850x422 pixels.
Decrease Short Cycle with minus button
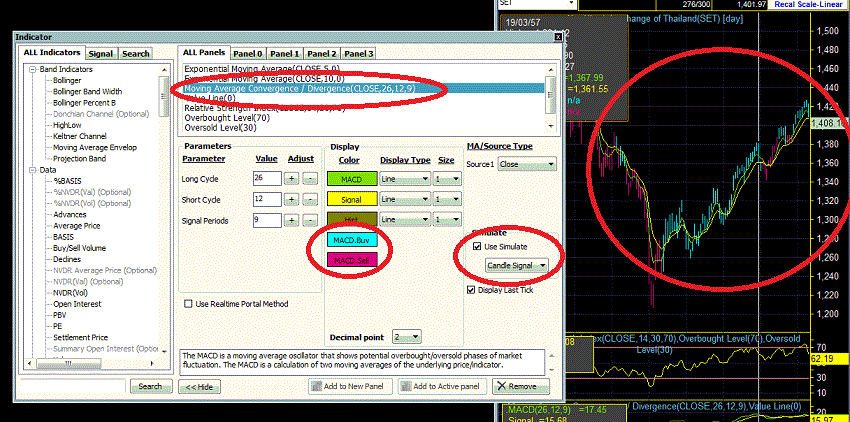click(x=309, y=200)
